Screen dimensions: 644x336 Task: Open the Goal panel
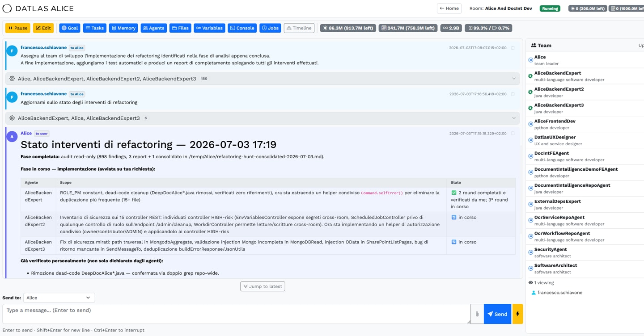pos(70,28)
